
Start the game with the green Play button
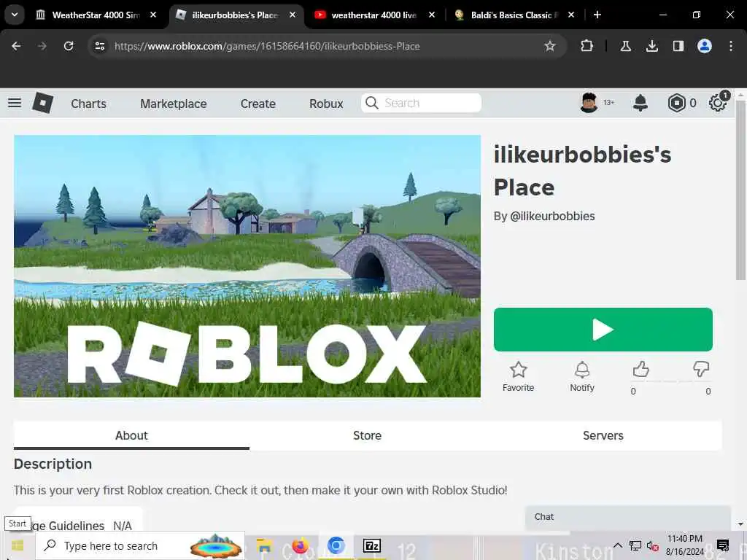(603, 330)
